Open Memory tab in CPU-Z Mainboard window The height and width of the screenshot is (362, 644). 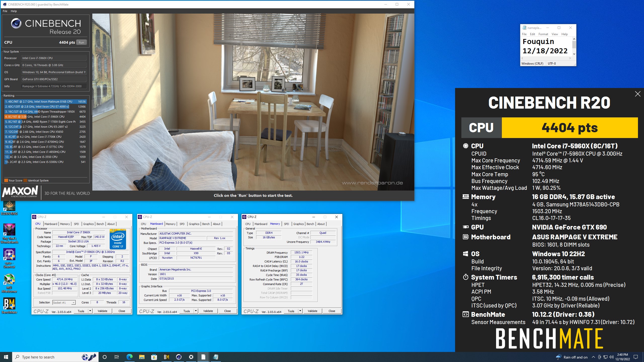(x=171, y=224)
